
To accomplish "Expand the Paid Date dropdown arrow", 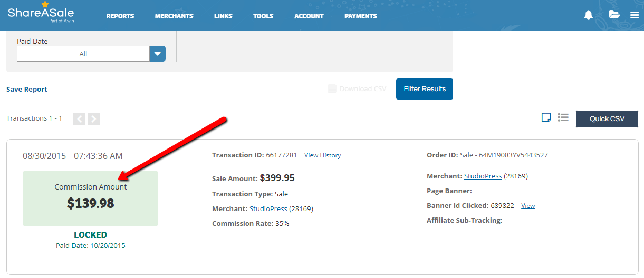I will pos(158,54).
